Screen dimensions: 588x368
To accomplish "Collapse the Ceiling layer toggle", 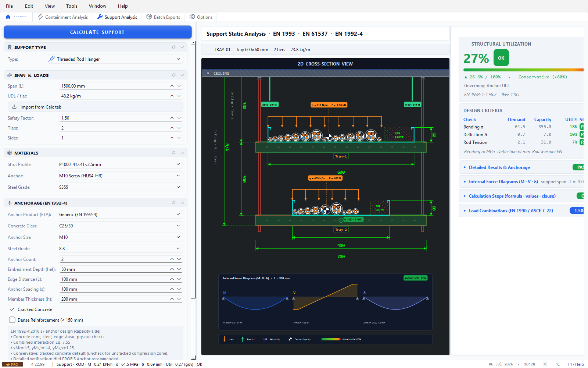I will coord(208,74).
